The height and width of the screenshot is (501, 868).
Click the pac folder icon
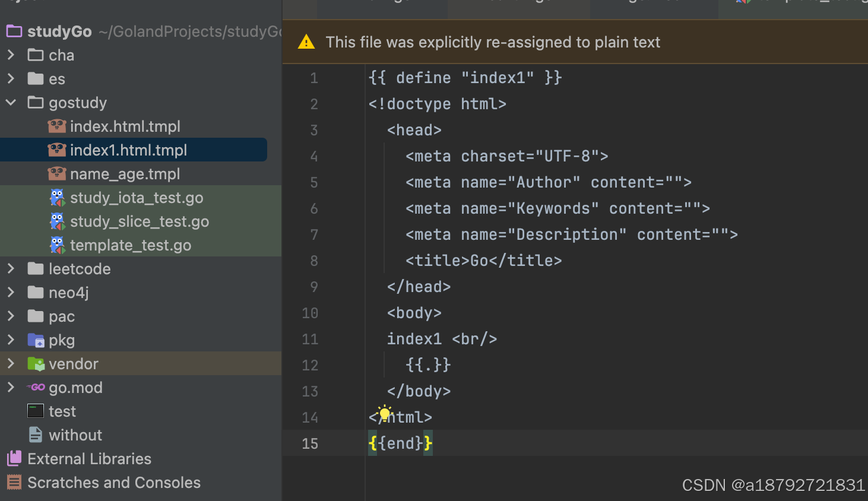(36, 316)
